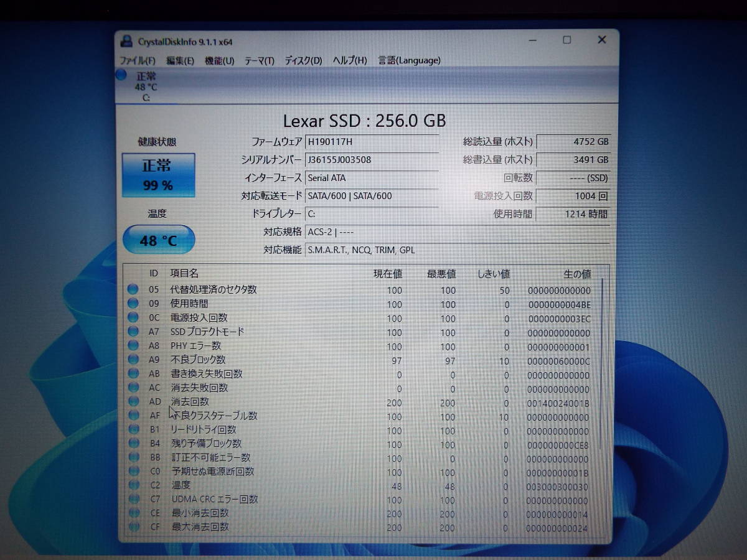Screen dimensions: 747x560
Task: Click status icon of row AD 消去回数
Action: click(x=133, y=402)
